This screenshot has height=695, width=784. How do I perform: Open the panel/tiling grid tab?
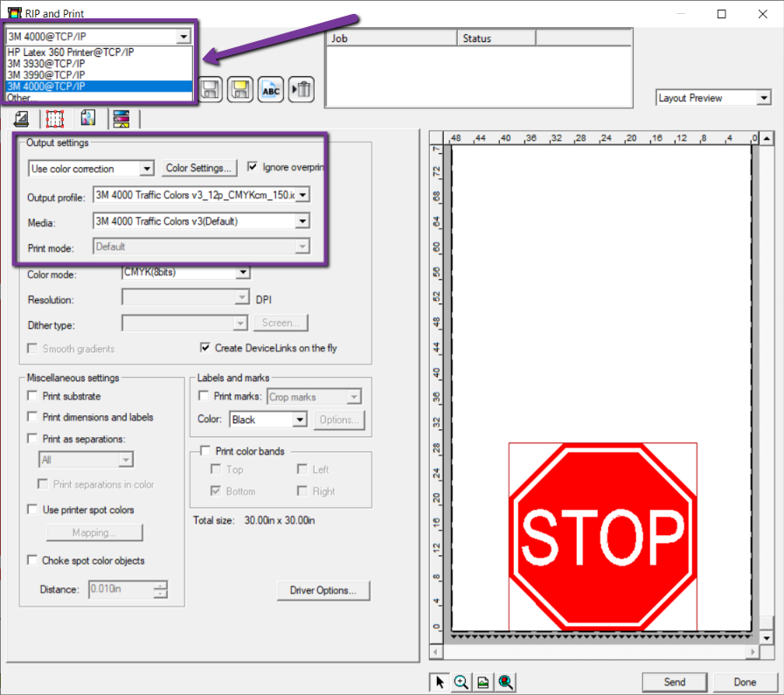[x=55, y=119]
